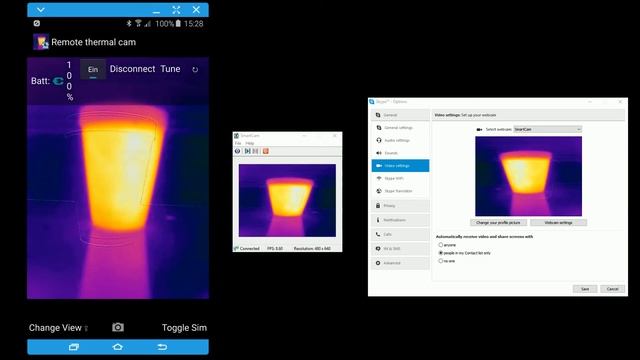
Task: Click the Bluetooth icon in phone status bar
Action: click(x=129, y=24)
